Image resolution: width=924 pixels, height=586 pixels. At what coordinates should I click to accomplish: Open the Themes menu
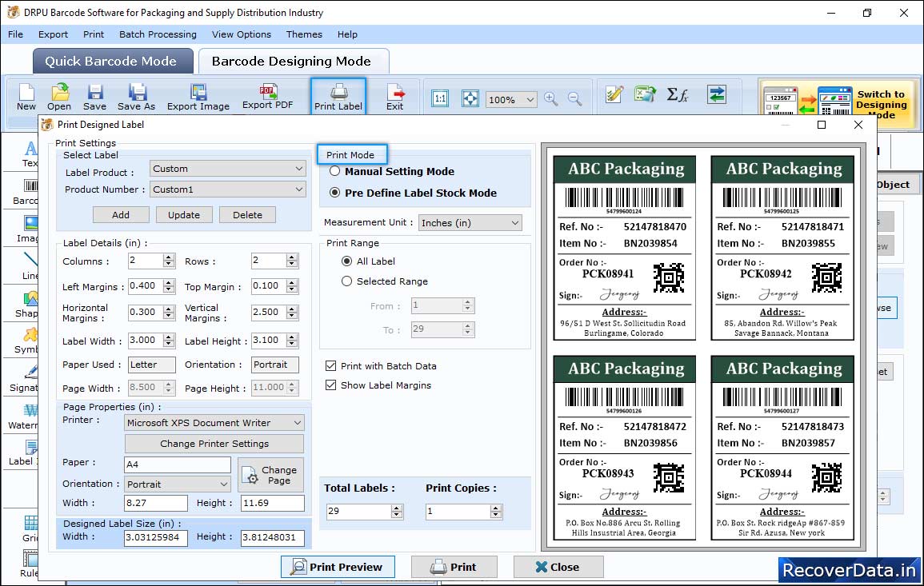(304, 34)
